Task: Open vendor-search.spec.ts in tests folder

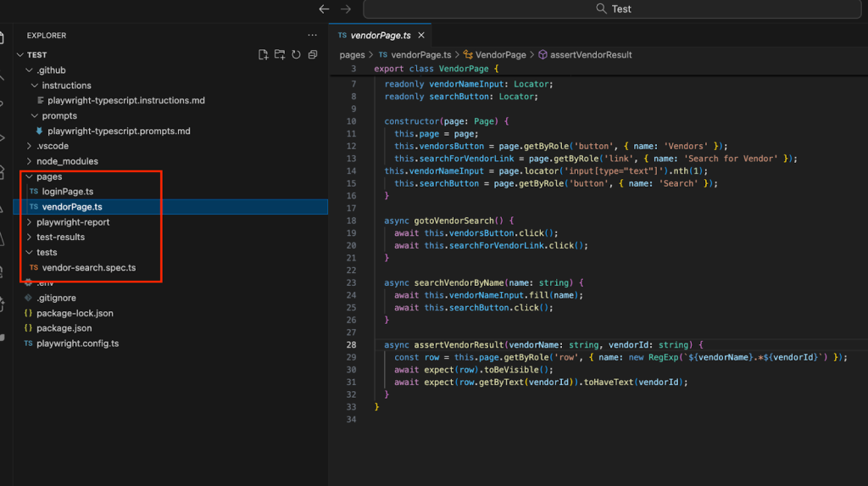Action: 88,268
